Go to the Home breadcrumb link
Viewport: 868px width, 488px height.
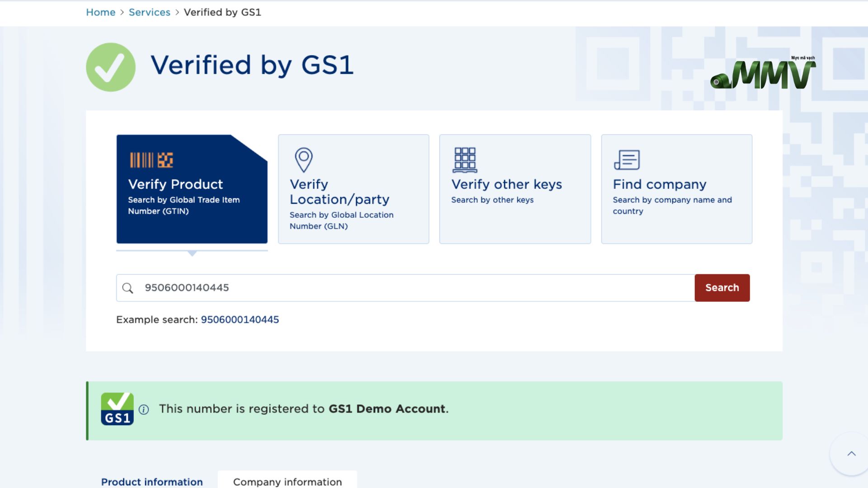100,12
